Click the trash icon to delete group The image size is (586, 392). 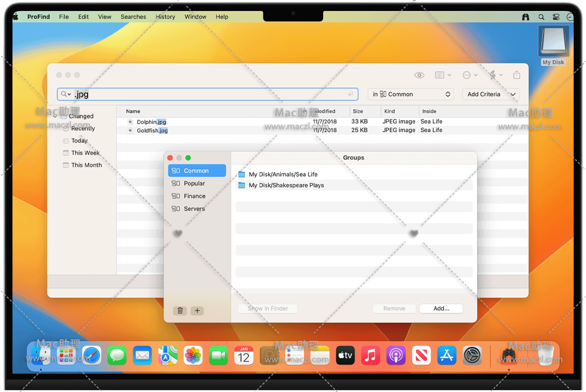(180, 311)
